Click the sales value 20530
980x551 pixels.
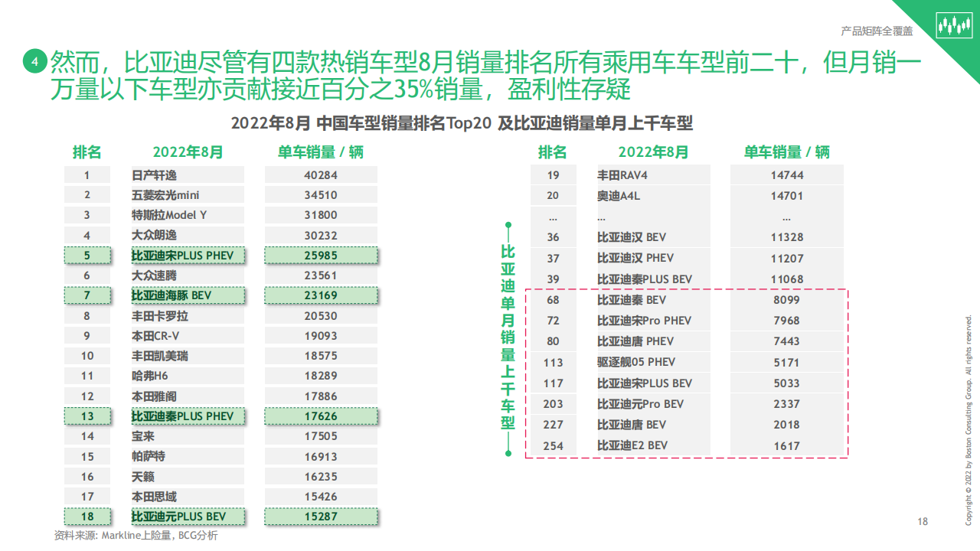(321, 315)
